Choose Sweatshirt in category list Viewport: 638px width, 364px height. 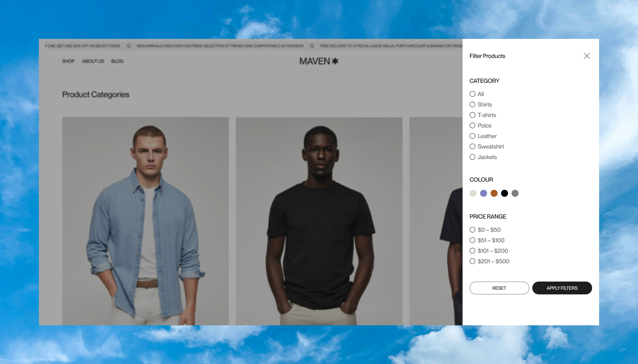472,146
